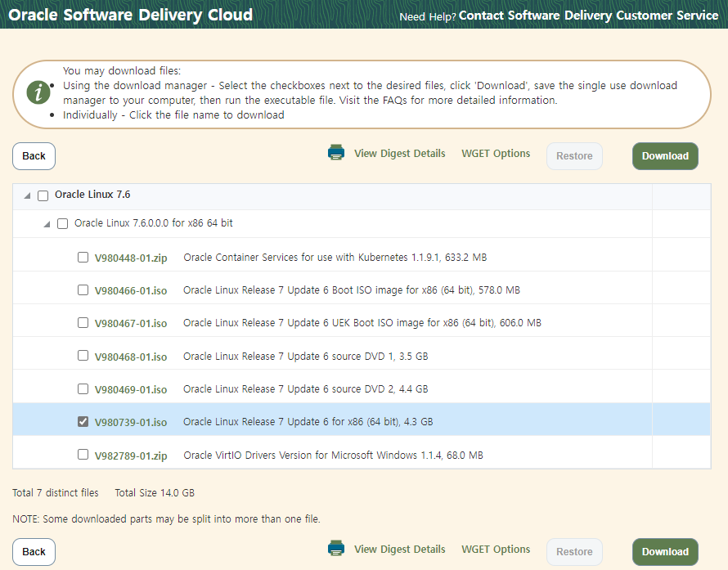Click the bottom Download button

665,552
